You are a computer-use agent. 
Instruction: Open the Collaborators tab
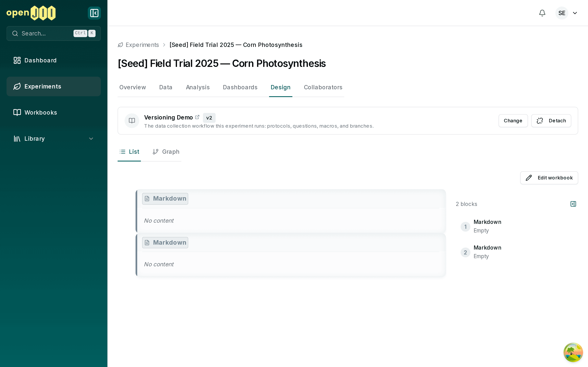pyautogui.click(x=323, y=87)
